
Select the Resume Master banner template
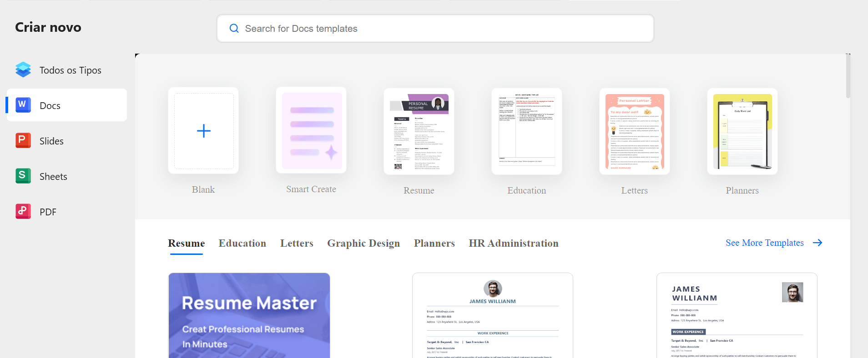[x=249, y=315]
